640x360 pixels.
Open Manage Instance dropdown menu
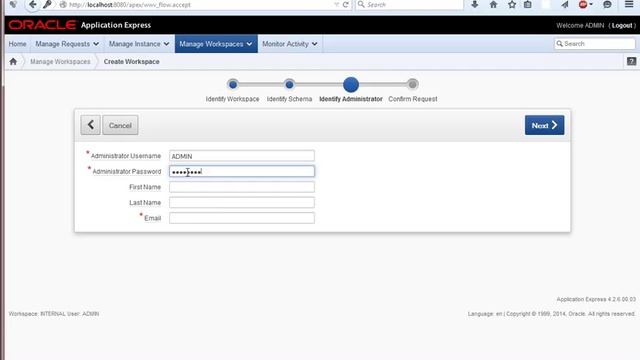(139, 44)
